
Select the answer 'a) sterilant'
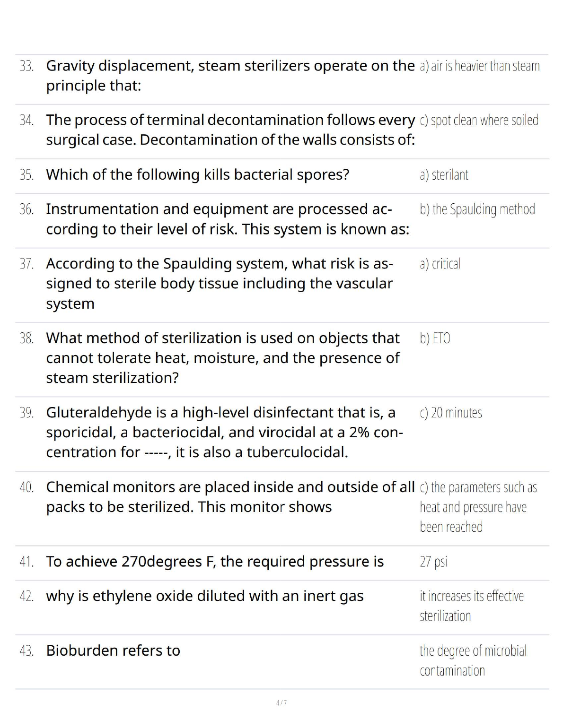coord(444,175)
